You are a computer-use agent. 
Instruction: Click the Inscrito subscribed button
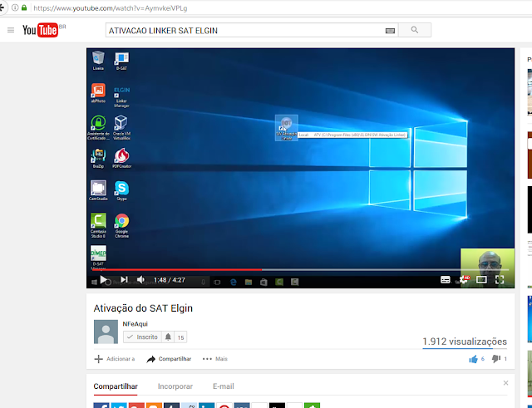pyautogui.click(x=142, y=337)
